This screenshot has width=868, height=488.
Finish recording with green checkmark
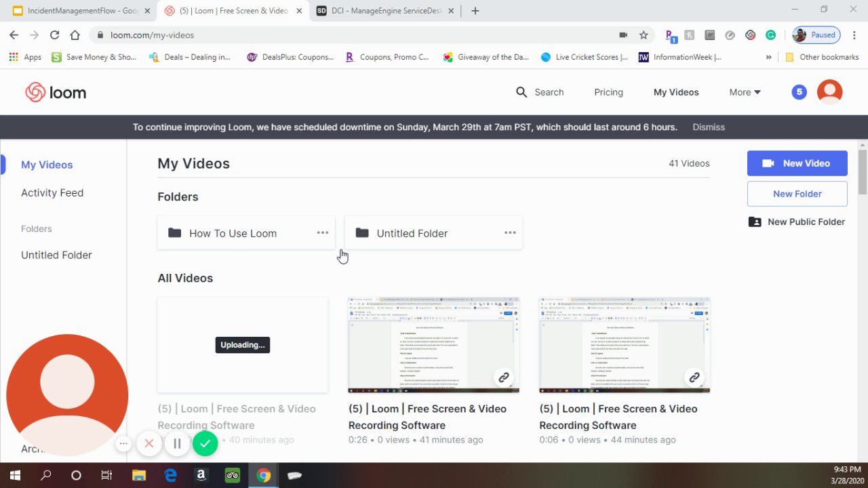(x=205, y=444)
